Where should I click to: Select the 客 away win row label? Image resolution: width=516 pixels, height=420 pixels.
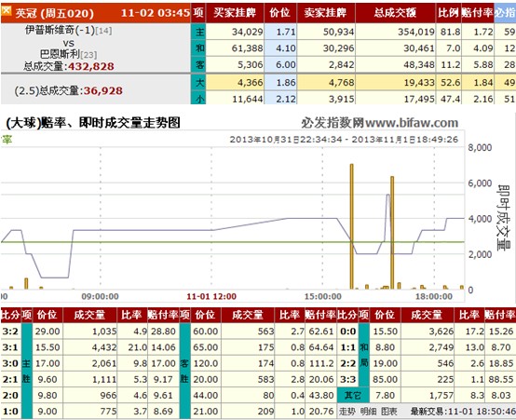199,64
